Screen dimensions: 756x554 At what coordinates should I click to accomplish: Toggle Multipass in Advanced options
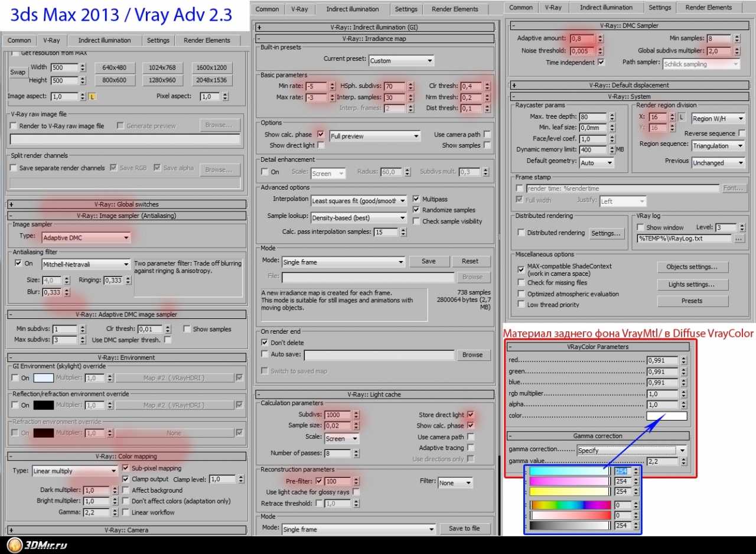pos(417,199)
